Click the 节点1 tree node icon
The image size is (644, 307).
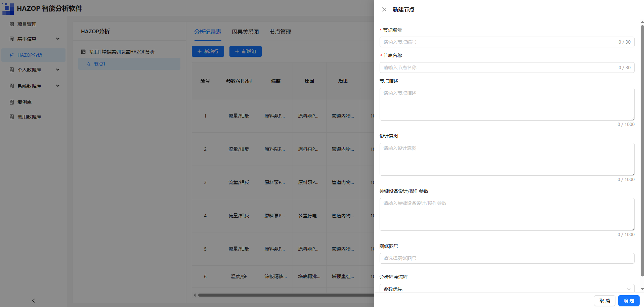pyautogui.click(x=89, y=64)
